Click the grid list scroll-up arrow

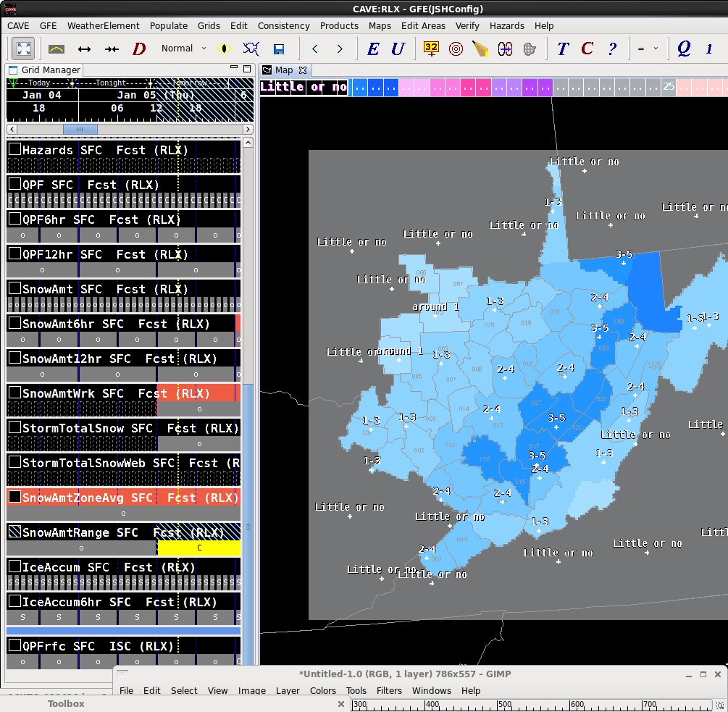click(248, 143)
